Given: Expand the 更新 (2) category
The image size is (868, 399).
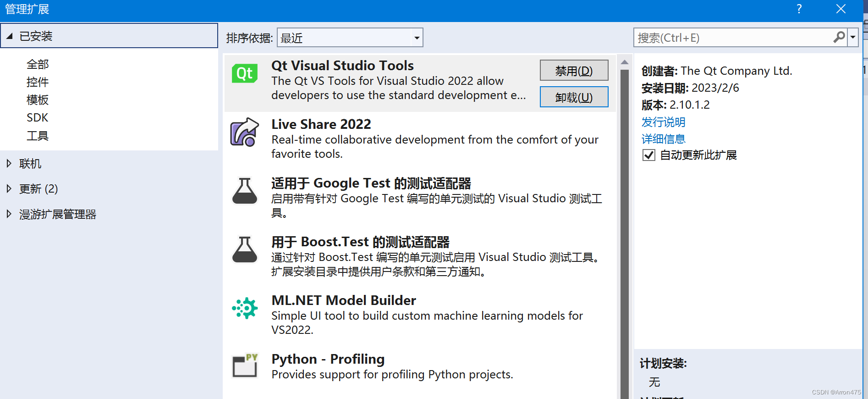Looking at the screenshot, I should click(9, 188).
